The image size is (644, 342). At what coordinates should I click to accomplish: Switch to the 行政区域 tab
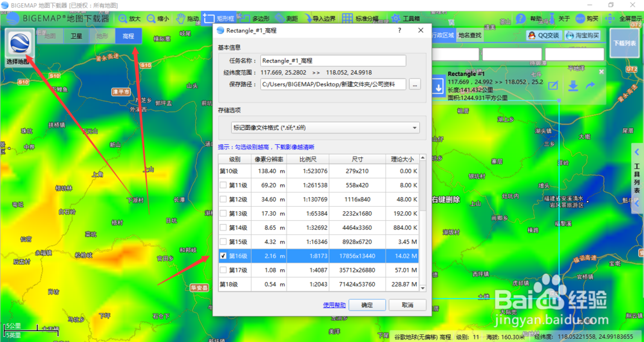click(x=443, y=35)
